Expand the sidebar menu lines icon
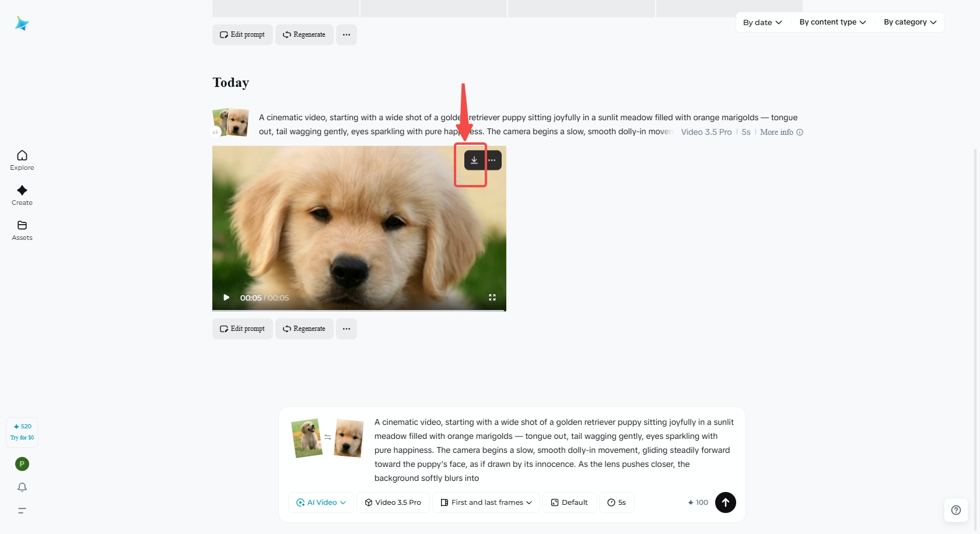980x534 pixels. point(22,511)
